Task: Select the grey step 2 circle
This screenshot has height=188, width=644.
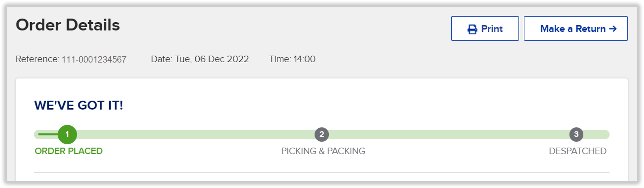Action: click(322, 134)
